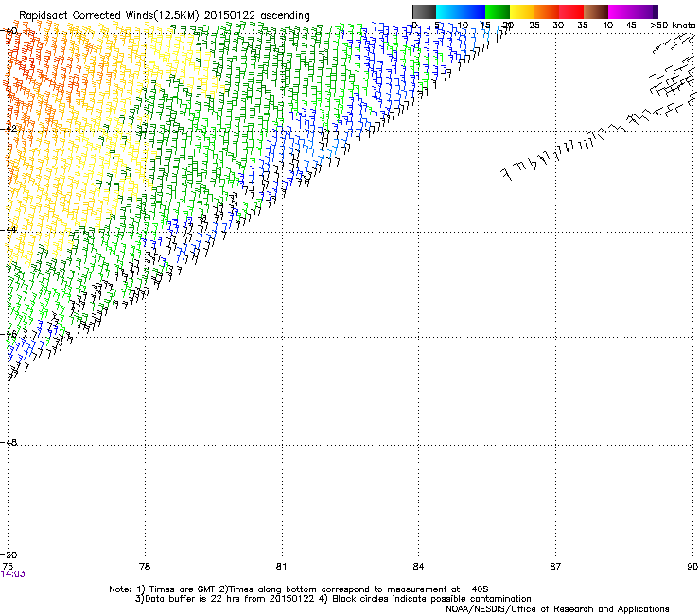Click the '>50 knots' legend label
The height and width of the screenshot is (615, 700).
673,26
